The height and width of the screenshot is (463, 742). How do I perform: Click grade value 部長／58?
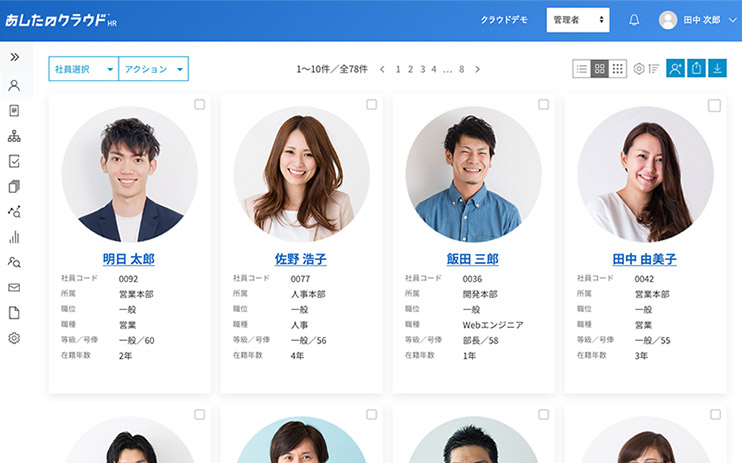coord(480,340)
